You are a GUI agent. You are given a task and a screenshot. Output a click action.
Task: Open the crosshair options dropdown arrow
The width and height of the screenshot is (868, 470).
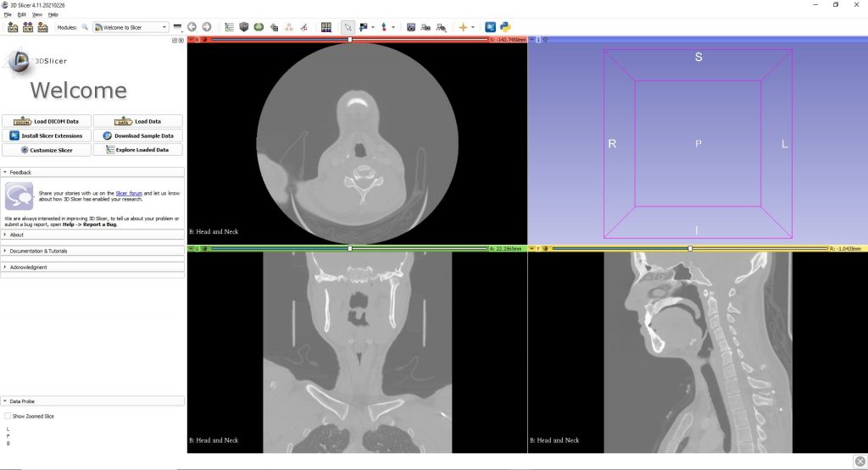click(x=472, y=27)
